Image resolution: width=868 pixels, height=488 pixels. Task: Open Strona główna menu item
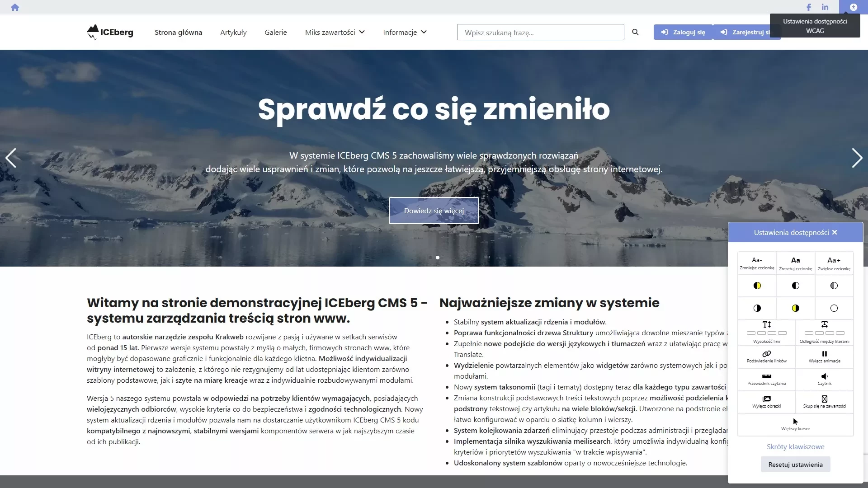[x=178, y=32]
